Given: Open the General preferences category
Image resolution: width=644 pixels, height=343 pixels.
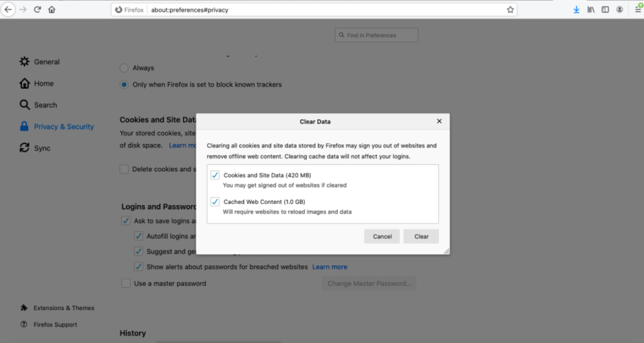Looking at the screenshot, I should click(40, 62).
